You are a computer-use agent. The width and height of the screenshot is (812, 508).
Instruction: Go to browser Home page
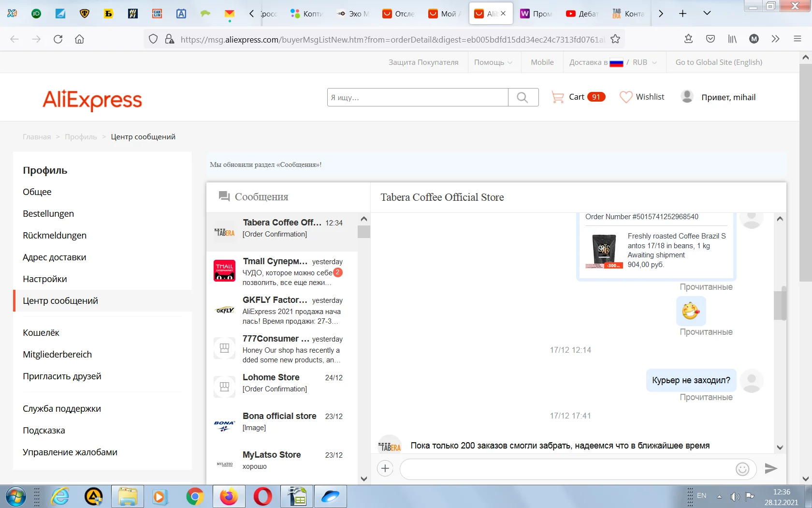[80, 39]
